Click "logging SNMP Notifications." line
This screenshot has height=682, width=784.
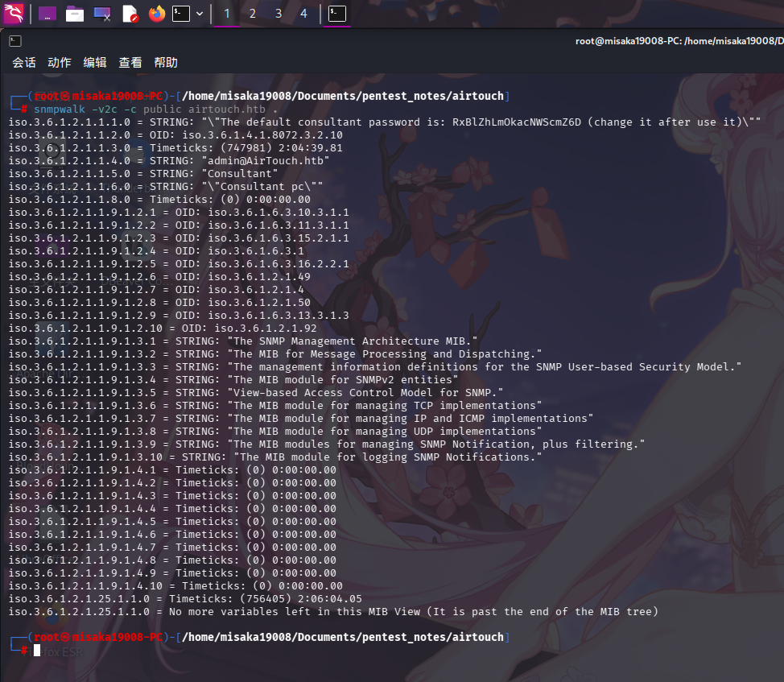388,457
